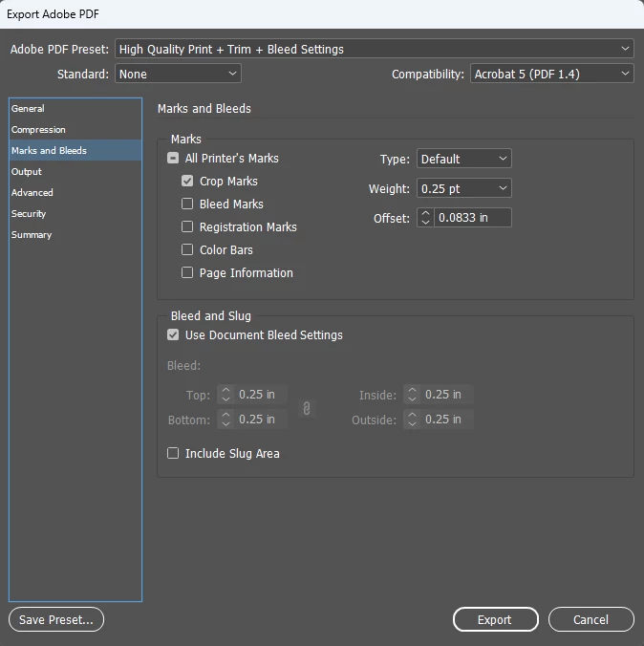Viewport: 644px width, 646px height.
Task: Select the Output category
Action: pos(75,171)
